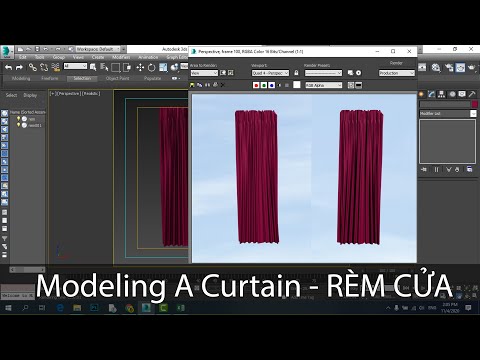Image resolution: width=480 pixels, height=360 pixels.
Task: Toggle the light bulb of the second scene object
Action: (x=19, y=125)
